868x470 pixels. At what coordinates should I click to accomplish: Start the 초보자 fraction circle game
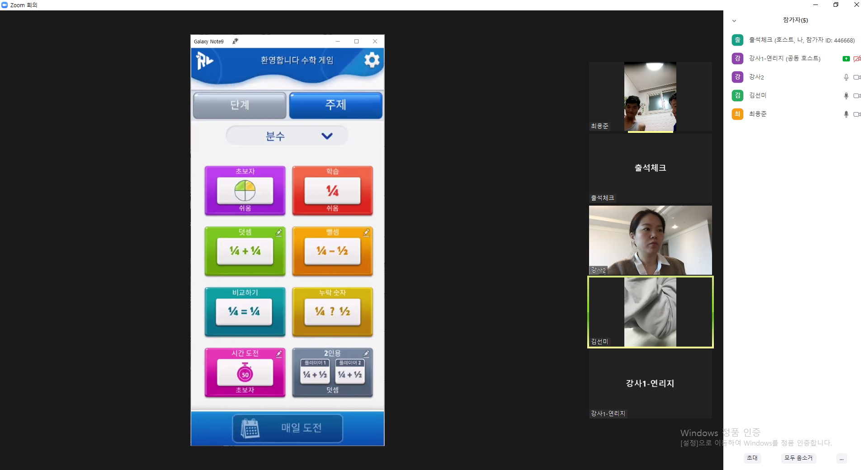pyautogui.click(x=245, y=190)
